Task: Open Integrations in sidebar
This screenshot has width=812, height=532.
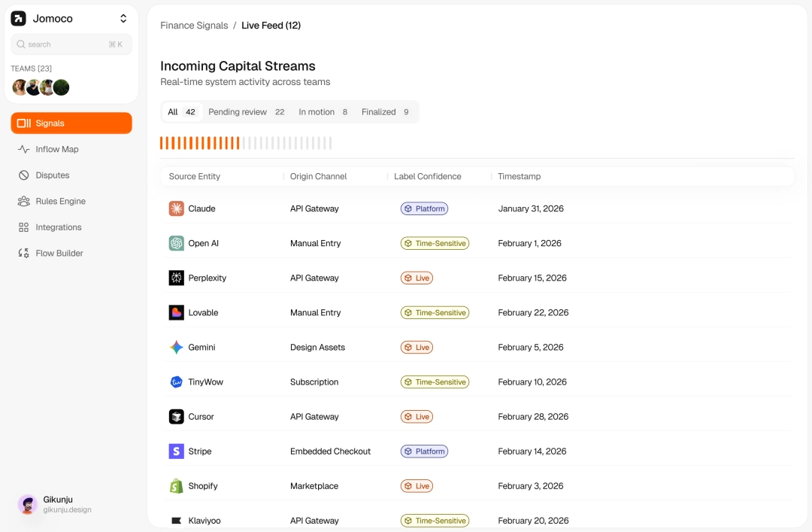Action: (71, 227)
